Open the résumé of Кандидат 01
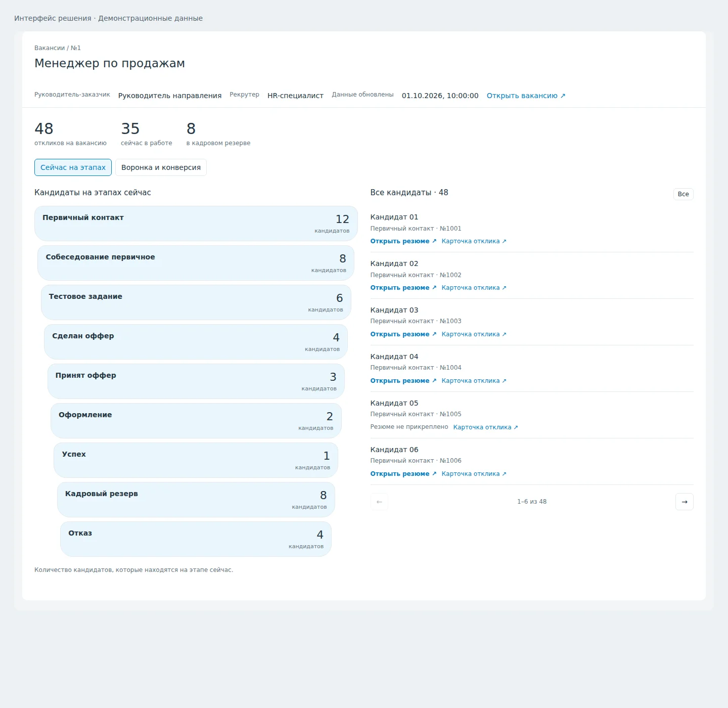The width and height of the screenshot is (728, 708). click(x=403, y=241)
